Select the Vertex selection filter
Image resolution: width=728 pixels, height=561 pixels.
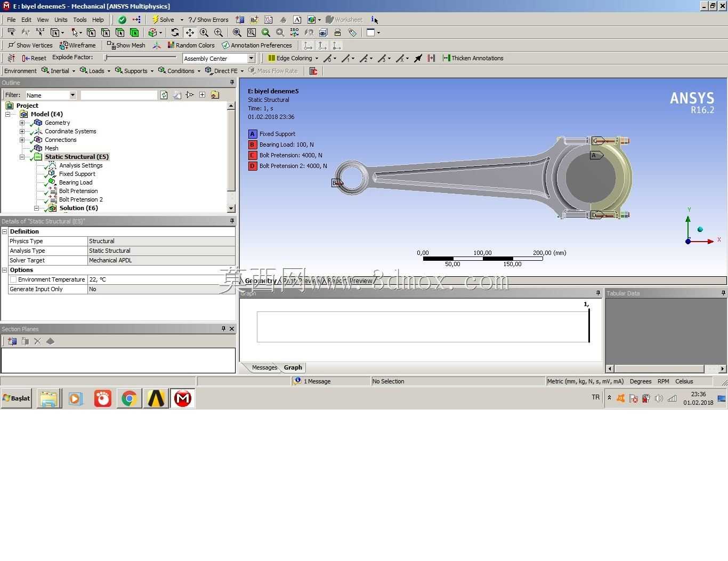click(91, 33)
